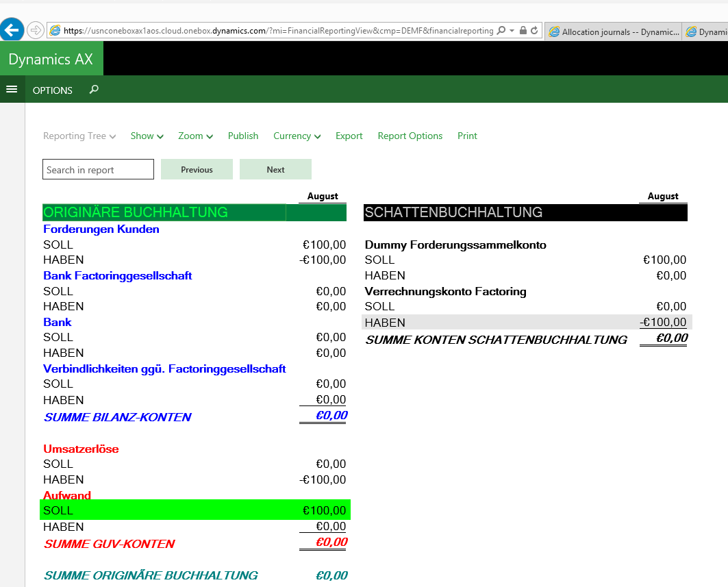728x587 pixels.
Task: Expand the Reporting Tree dropdown
Action: (79, 136)
